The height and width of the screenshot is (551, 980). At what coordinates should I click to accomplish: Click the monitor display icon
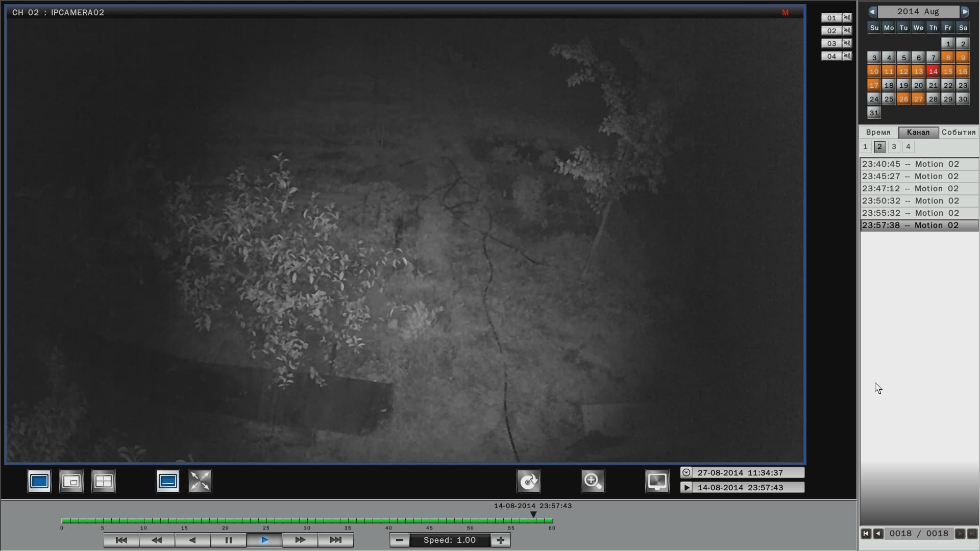point(657,481)
